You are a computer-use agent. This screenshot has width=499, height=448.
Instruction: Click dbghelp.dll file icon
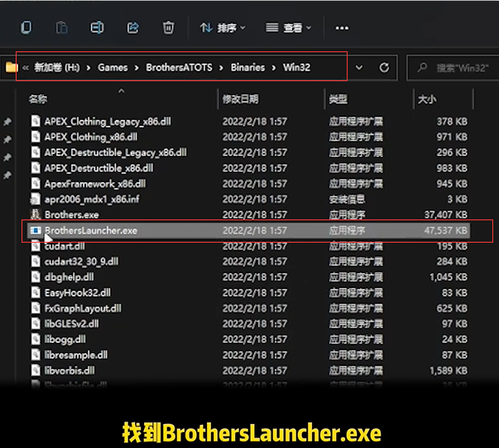36,277
